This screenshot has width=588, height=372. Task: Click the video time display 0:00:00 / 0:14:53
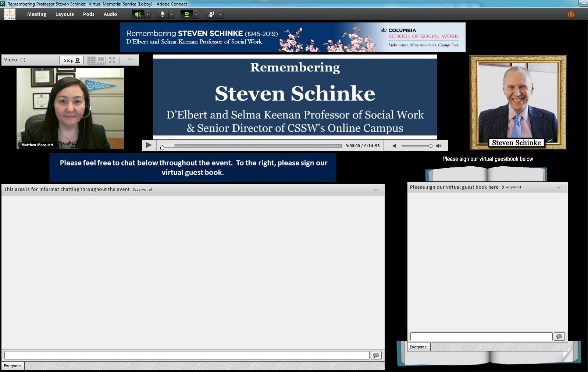click(362, 146)
